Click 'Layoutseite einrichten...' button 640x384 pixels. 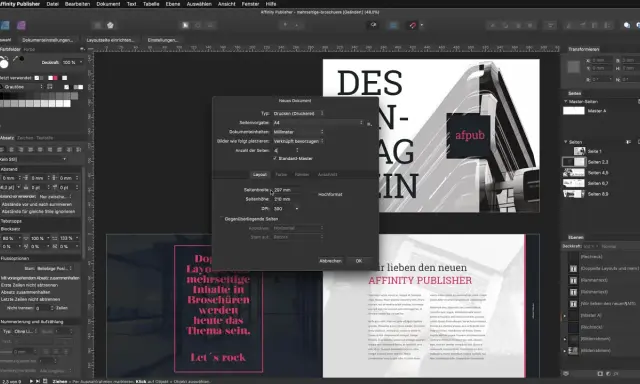tap(110, 40)
